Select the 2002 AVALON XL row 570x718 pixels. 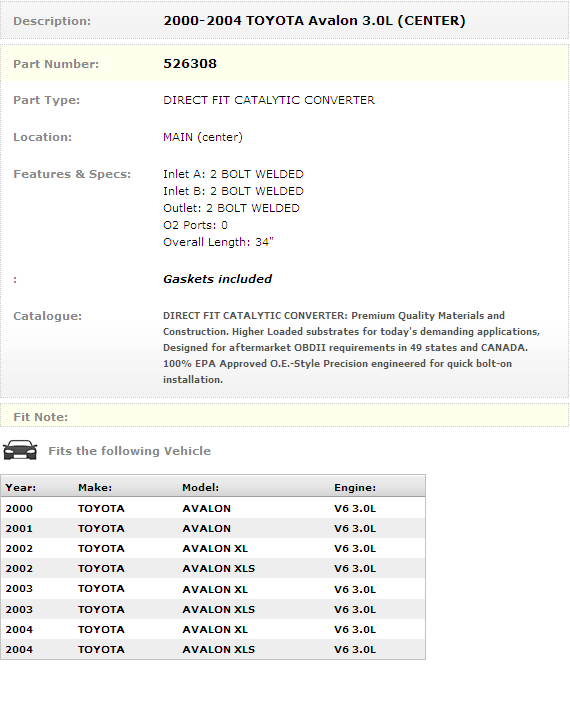(x=213, y=549)
